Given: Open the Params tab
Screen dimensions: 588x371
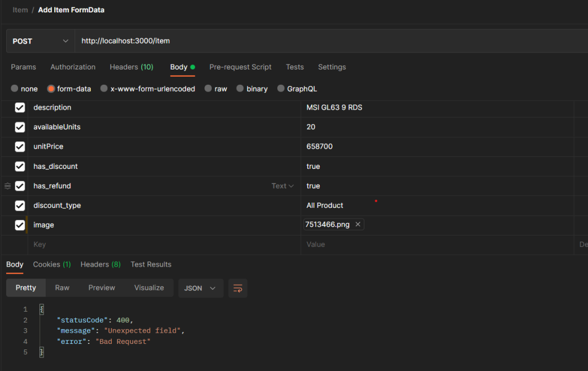Looking at the screenshot, I should 23,67.
